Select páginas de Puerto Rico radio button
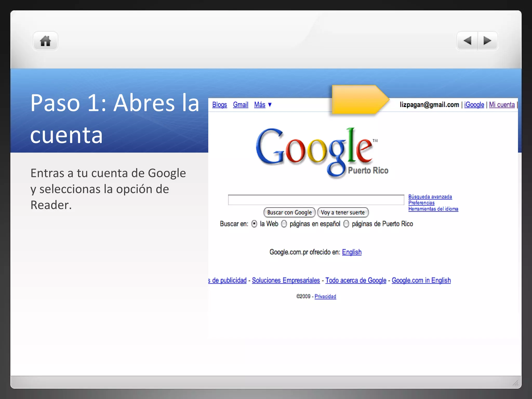Image resolution: width=532 pixels, height=399 pixels. coord(346,224)
